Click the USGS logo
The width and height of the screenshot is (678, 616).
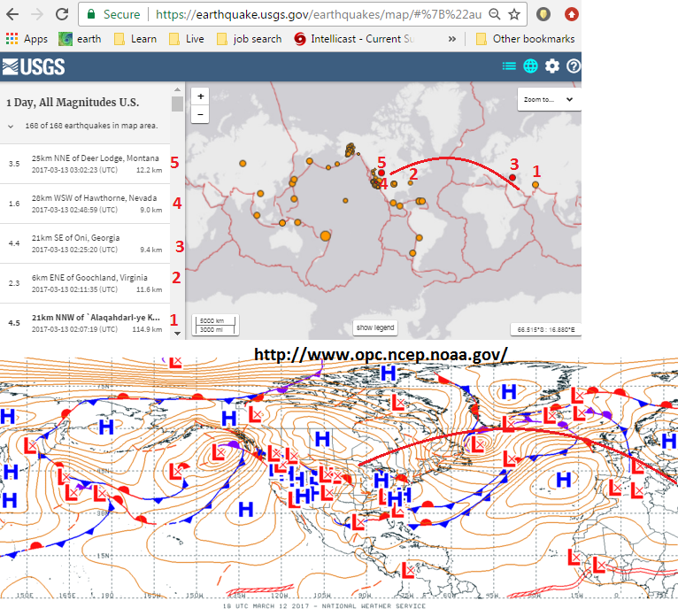[x=34, y=66]
